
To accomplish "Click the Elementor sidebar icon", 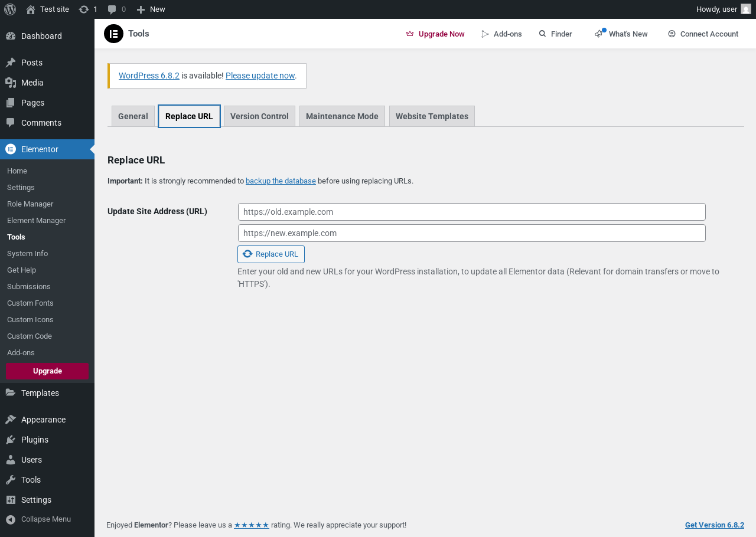I will (11, 149).
